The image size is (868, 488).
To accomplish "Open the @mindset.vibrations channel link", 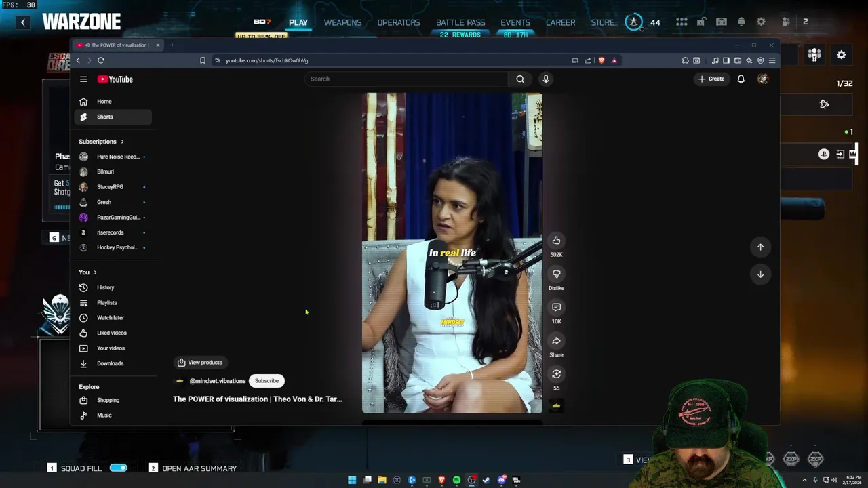I will tap(218, 381).
